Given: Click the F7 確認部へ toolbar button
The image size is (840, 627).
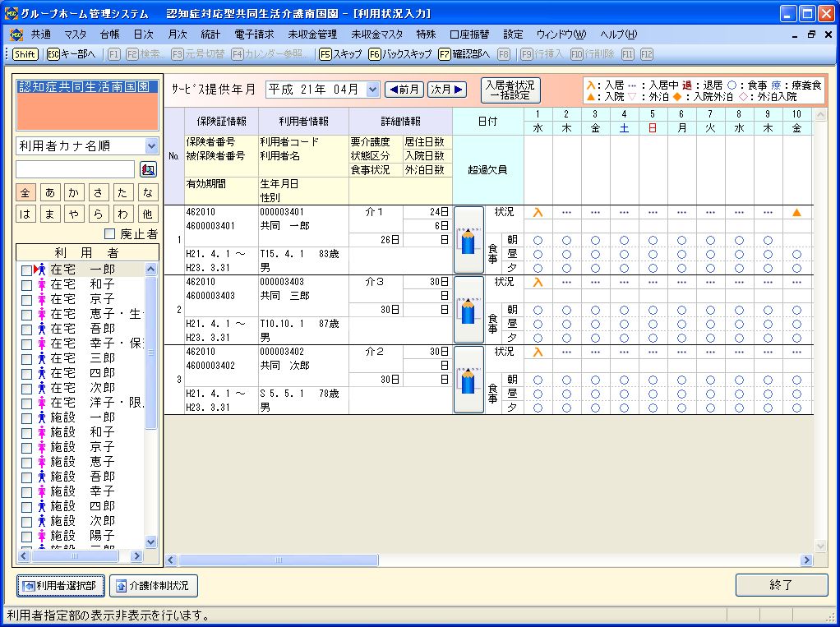Looking at the screenshot, I should point(464,54).
